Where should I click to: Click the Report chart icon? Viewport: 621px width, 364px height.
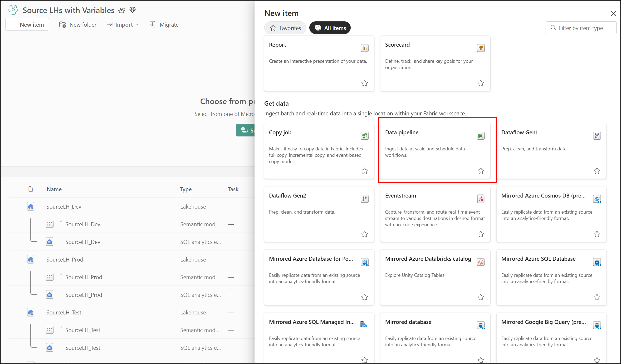pyautogui.click(x=364, y=48)
